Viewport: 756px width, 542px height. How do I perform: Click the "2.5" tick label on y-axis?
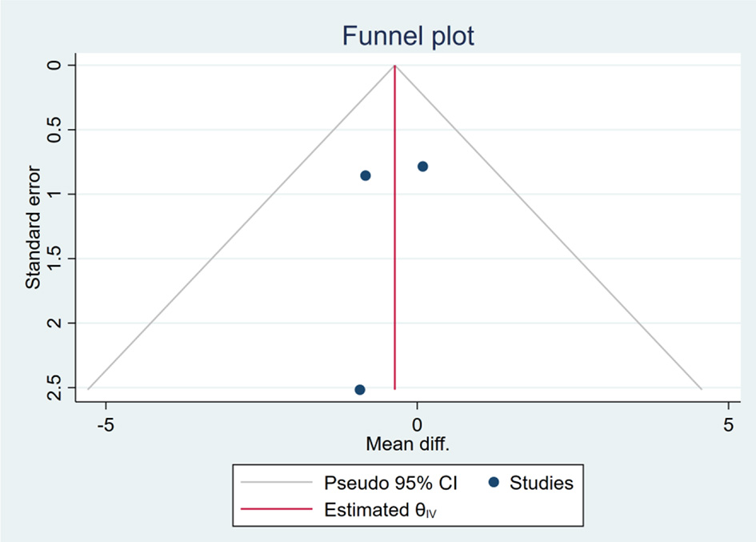[54, 388]
